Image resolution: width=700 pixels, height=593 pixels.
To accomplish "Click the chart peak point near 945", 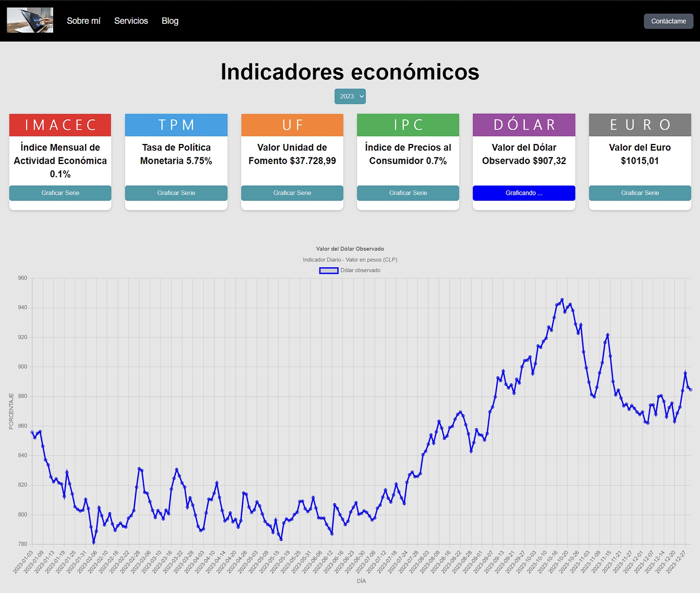I will [x=562, y=299].
